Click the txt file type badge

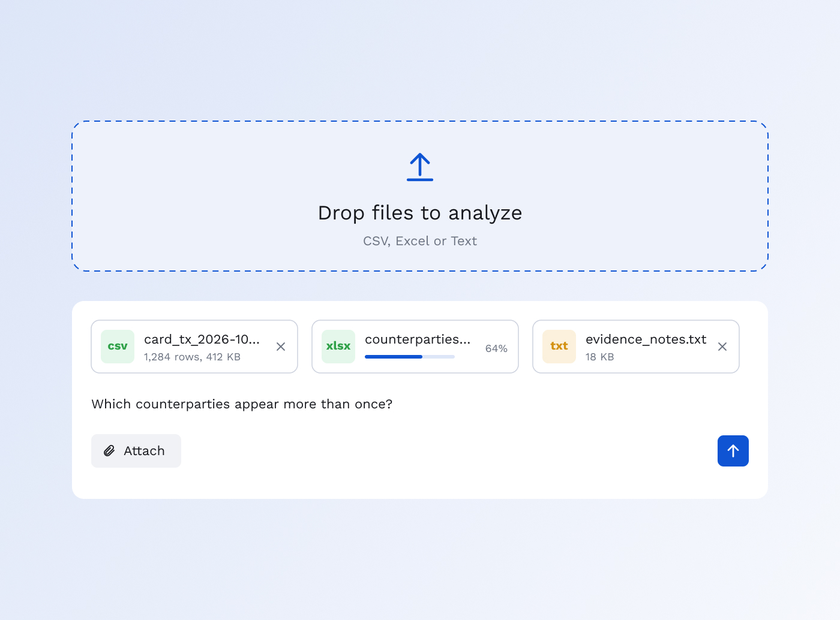coord(559,347)
